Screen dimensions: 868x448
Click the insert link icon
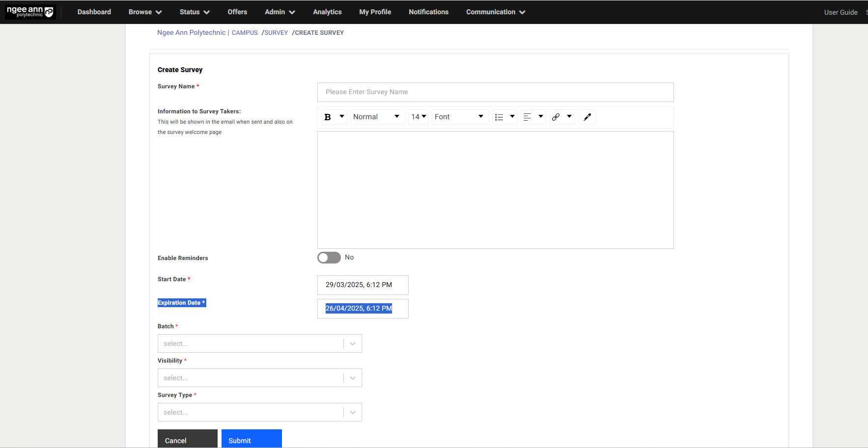pyautogui.click(x=556, y=117)
